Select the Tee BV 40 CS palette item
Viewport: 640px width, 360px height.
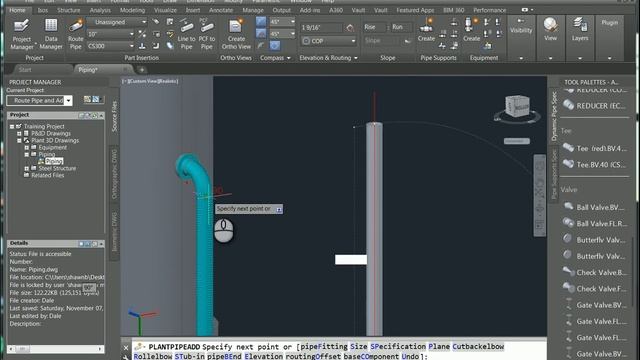click(595, 164)
